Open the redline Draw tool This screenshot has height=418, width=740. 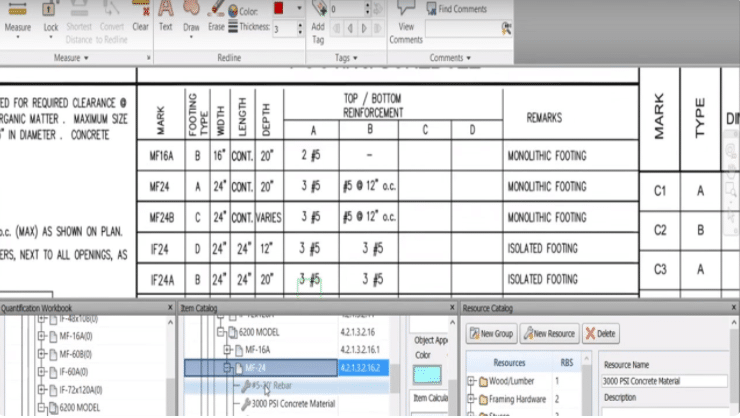pyautogui.click(x=192, y=18)
